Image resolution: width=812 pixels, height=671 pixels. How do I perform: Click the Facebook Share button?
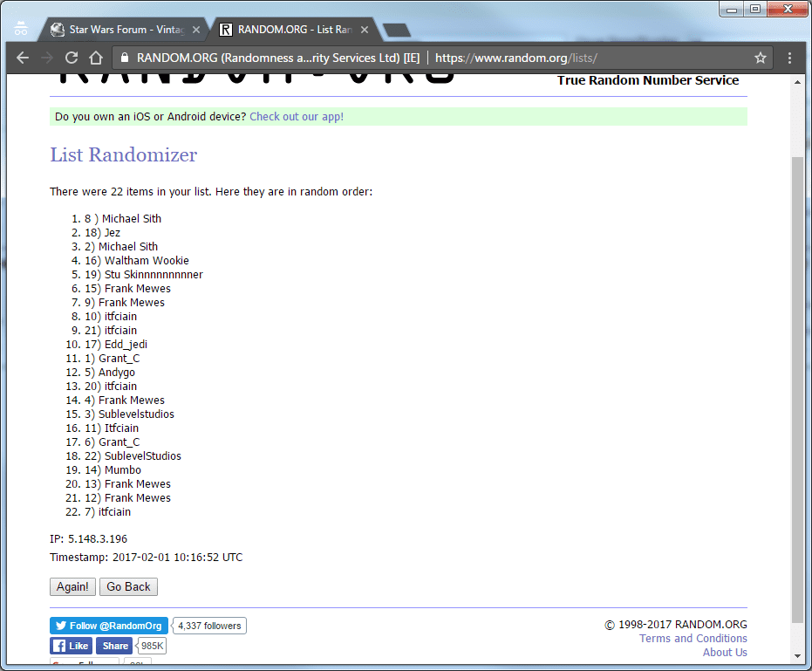coord(114,646)
